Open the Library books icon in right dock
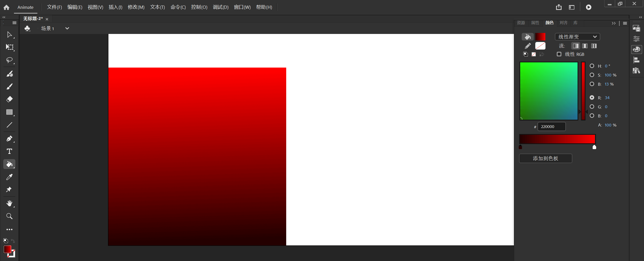 click(x=636, y=70)
